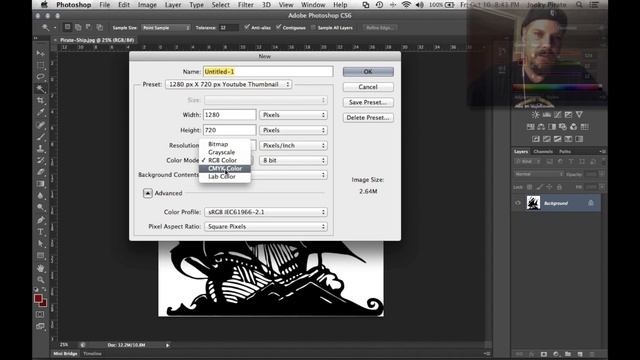Hide the Background layer eye icon
Image resolution: width=640 pixels, height=360 pixels.
click(x=518, y=203)
